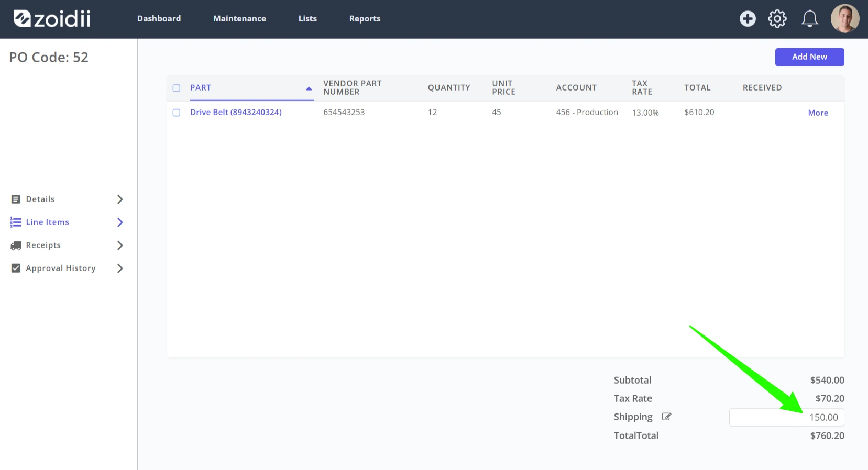Click the PO Code: 52 heading

pyautogui.click(x=49, y=57)
